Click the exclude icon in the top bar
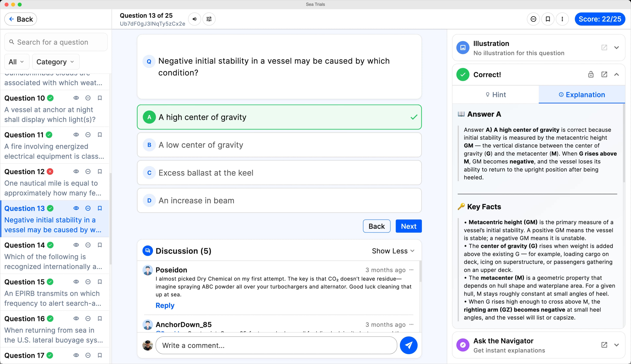Image resolution: width=631 pixels, height=364 pixels. pos(533,19)
